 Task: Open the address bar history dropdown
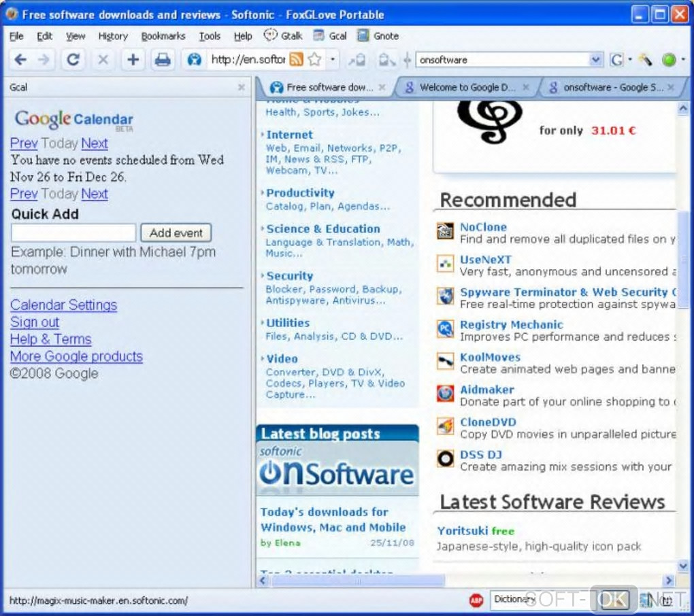pos(333,59)
